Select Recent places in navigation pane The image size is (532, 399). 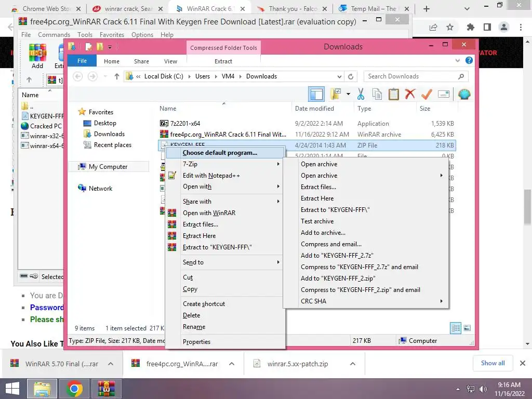tap(112, 145)
